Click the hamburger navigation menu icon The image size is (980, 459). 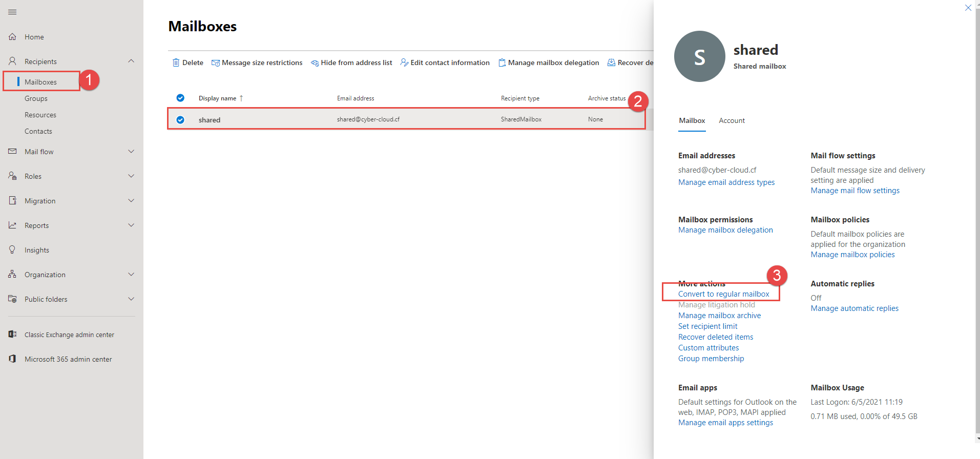coord(12,12)
